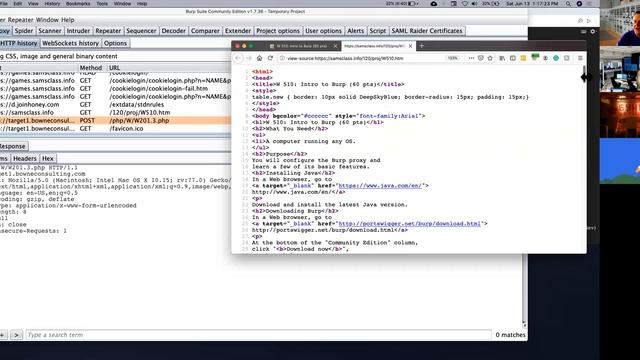Image resolution: width=640 pixels, height=360 pixels.
Task: Click the site info icon in Firefox address bar
Action: tap(282, 58)
